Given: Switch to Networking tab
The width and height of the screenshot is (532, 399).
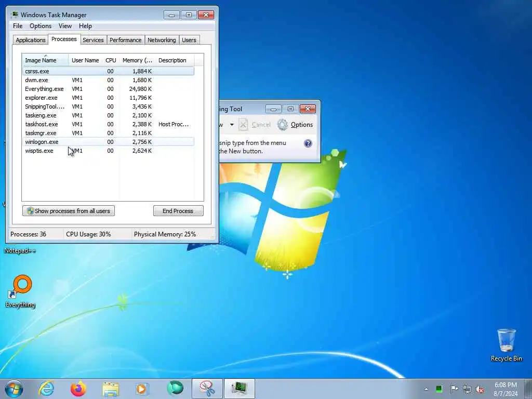Looking at the screenshot, I should click(162, 40).
